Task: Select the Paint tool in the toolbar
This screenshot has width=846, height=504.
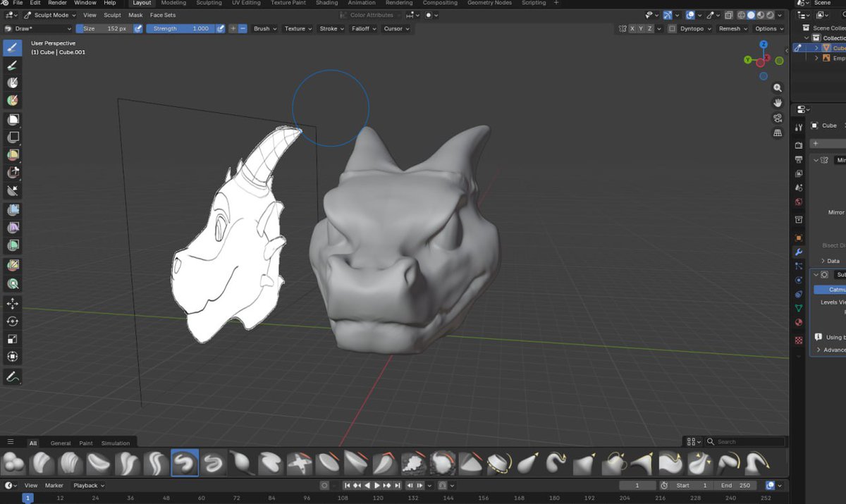Action: pos(12,65)
